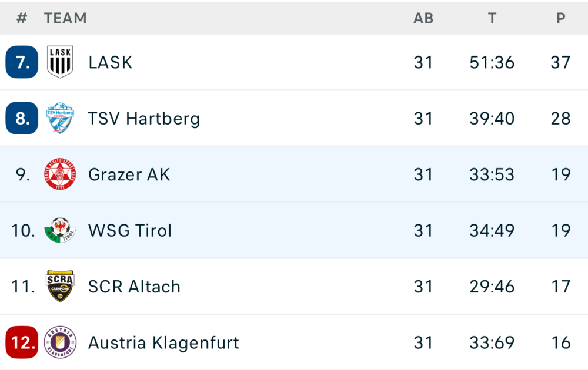Click the Grazer AK red crest

point(60,174)
